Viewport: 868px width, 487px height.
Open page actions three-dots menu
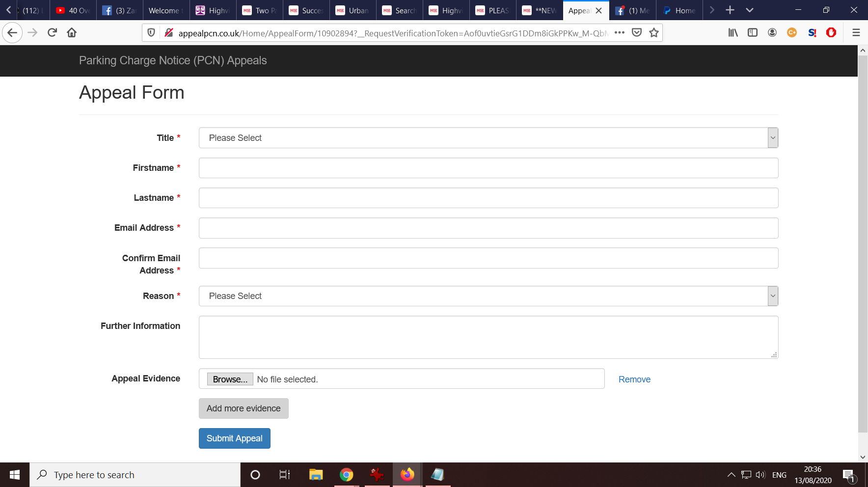620,33
